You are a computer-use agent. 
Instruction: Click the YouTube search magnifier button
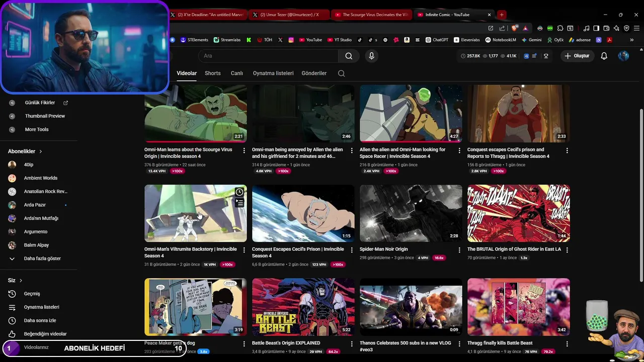click(x=349, y=56)
